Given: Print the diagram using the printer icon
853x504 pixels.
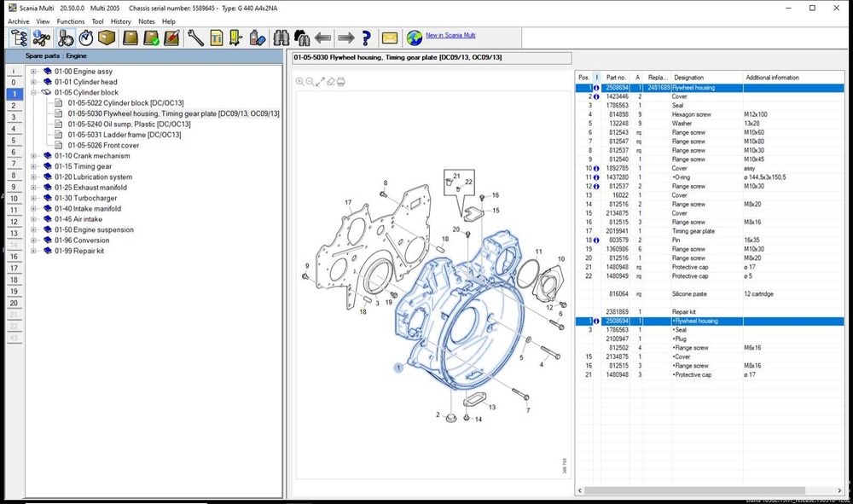Looking at the screenshot, I should click(341, 82).
